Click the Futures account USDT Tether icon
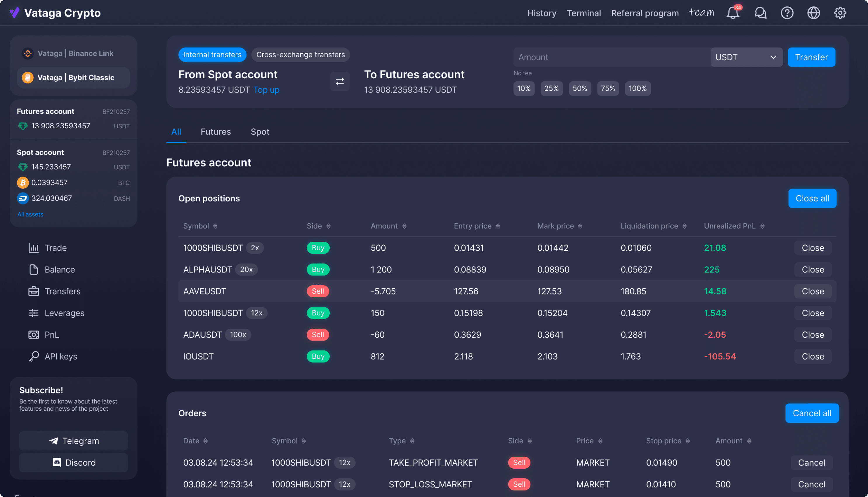 click(x=23, y=126)
